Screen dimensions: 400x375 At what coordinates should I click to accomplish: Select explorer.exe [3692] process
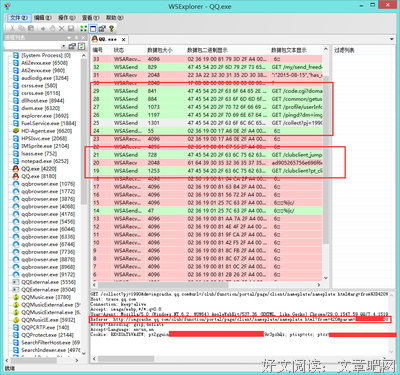coord(45,116)
